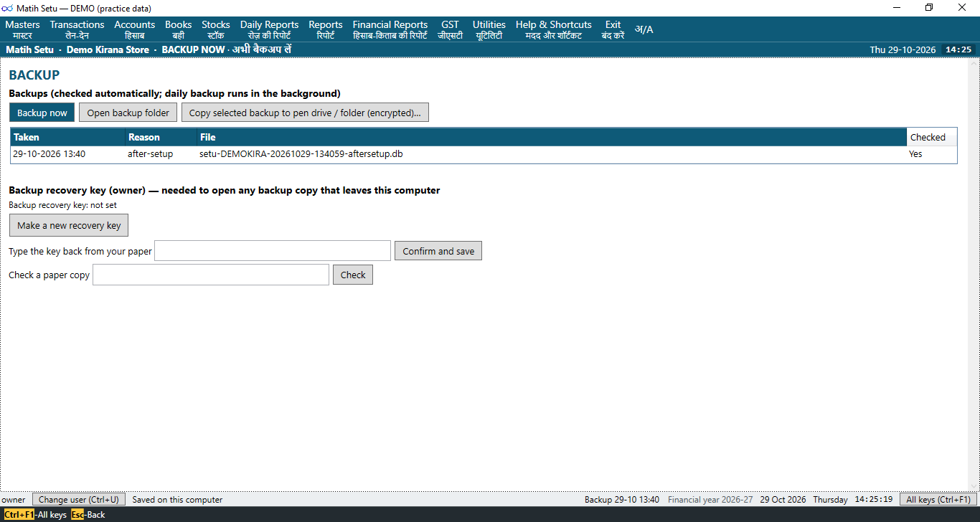Click All keys (Ctrl+F1) status button
The width and height of the screenshot is (980, 522).
coord(938,499)
